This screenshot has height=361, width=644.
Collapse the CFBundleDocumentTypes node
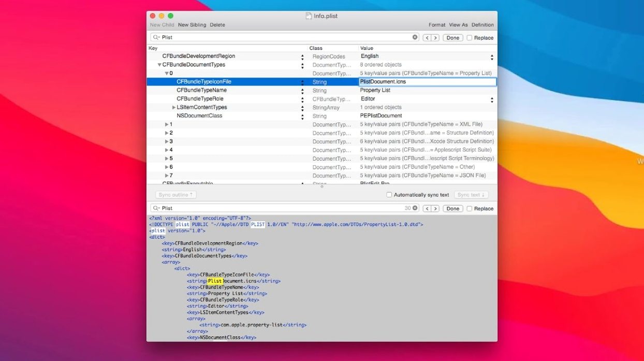159,65
